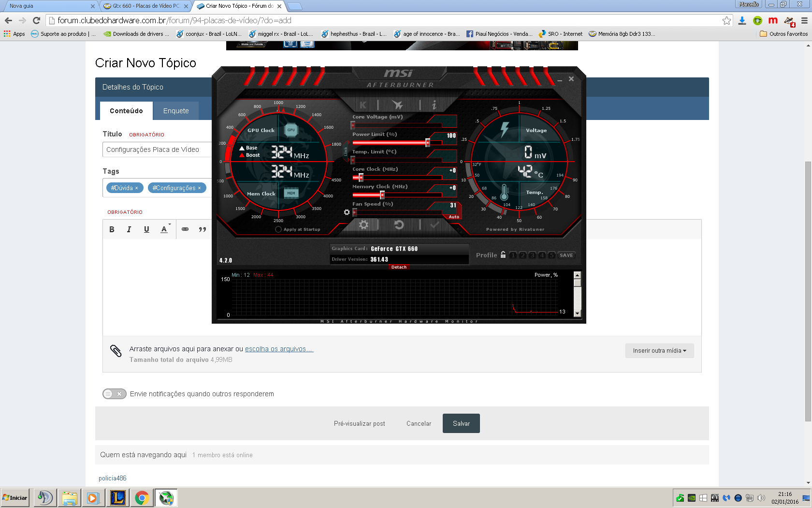Click the paperclip attachment icon
812x508 pixels.
116,351
